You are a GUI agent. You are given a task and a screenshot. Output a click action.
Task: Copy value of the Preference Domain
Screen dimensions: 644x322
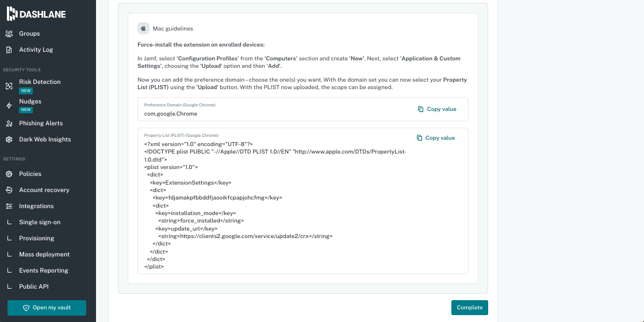[x=437, y=109]
